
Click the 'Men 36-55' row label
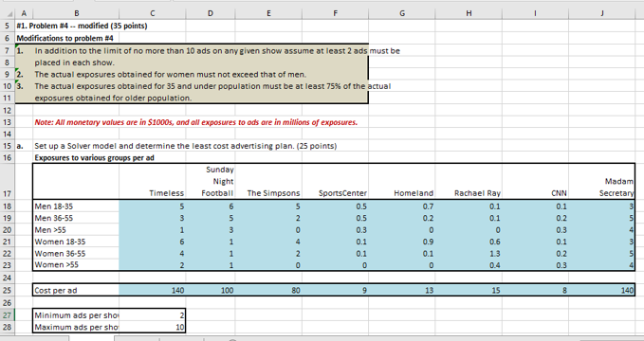pos(76,218)
